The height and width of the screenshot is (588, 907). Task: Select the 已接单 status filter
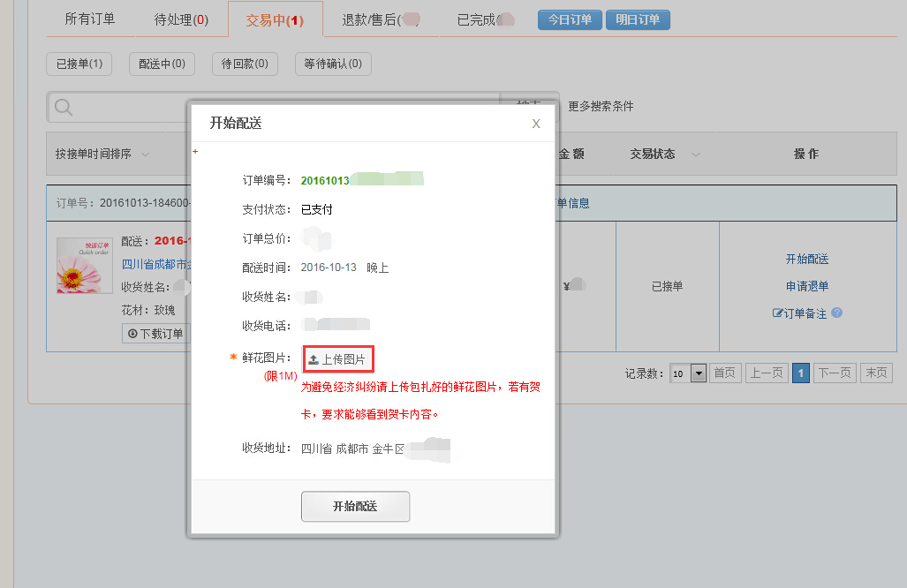click(79, 64)
